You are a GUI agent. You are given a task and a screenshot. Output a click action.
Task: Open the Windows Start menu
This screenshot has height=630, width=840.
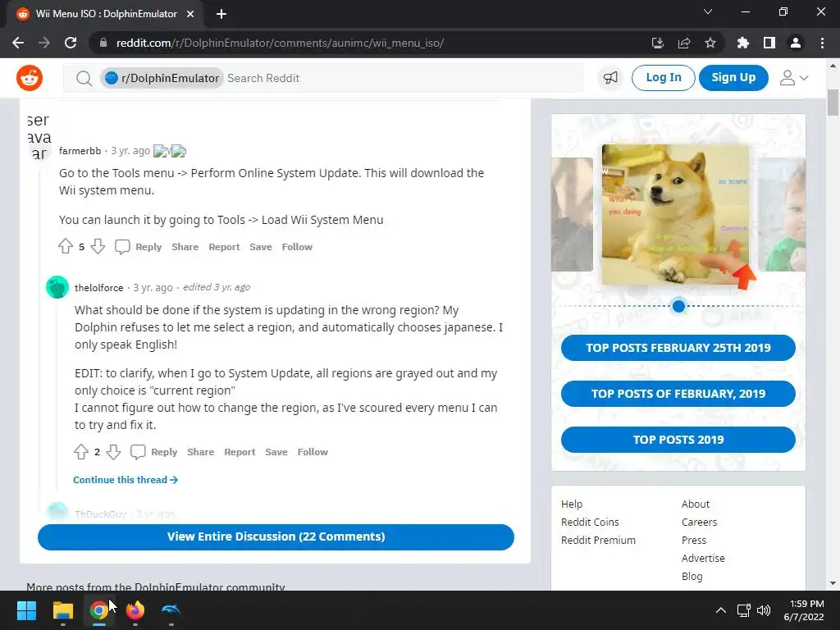pyautogui.click(x=26, y=610)
